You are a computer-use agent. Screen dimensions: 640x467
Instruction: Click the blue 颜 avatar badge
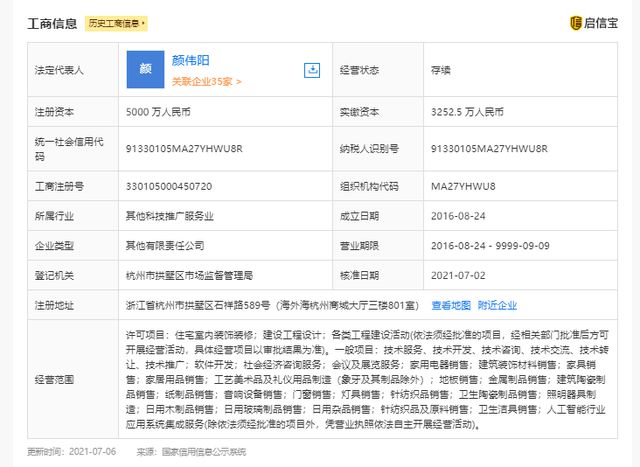pyautogui.click(x=145, y=70)
